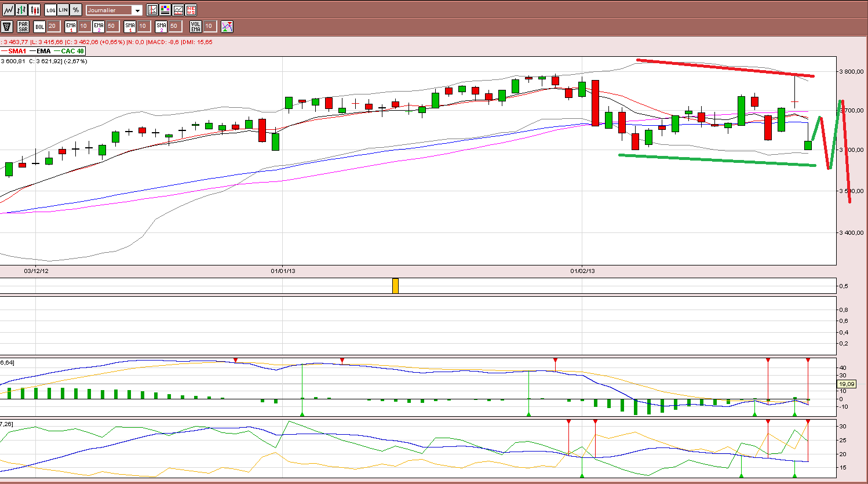Click the trash bin clear icon

7,26
